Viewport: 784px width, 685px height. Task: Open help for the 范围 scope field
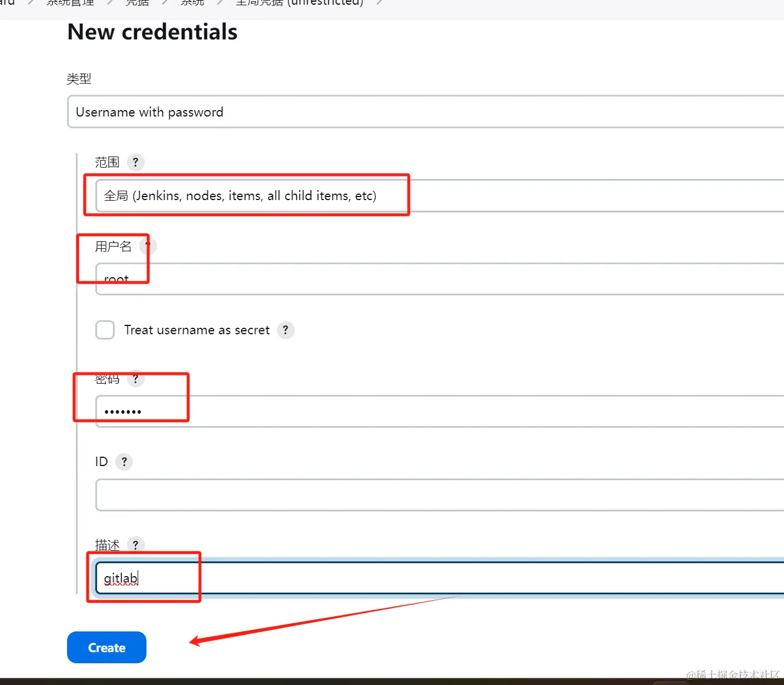[x=135, y=162]
